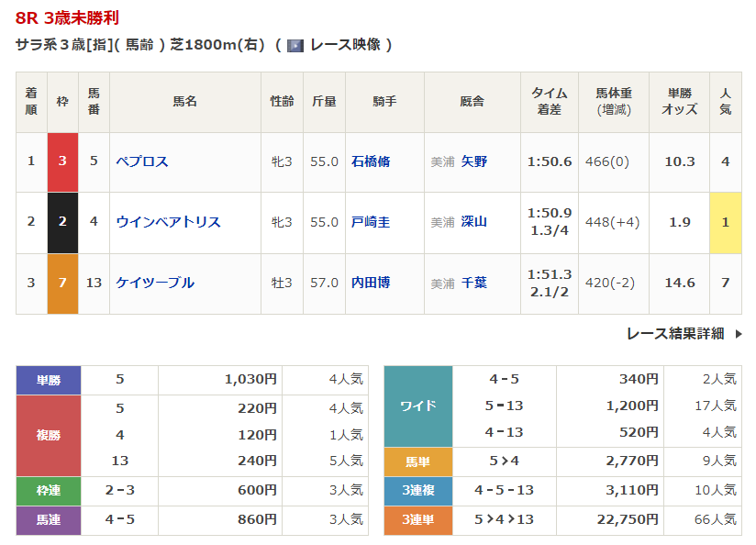
Task: Click the 3,110円 trio payout
Action: pos(632,491)
